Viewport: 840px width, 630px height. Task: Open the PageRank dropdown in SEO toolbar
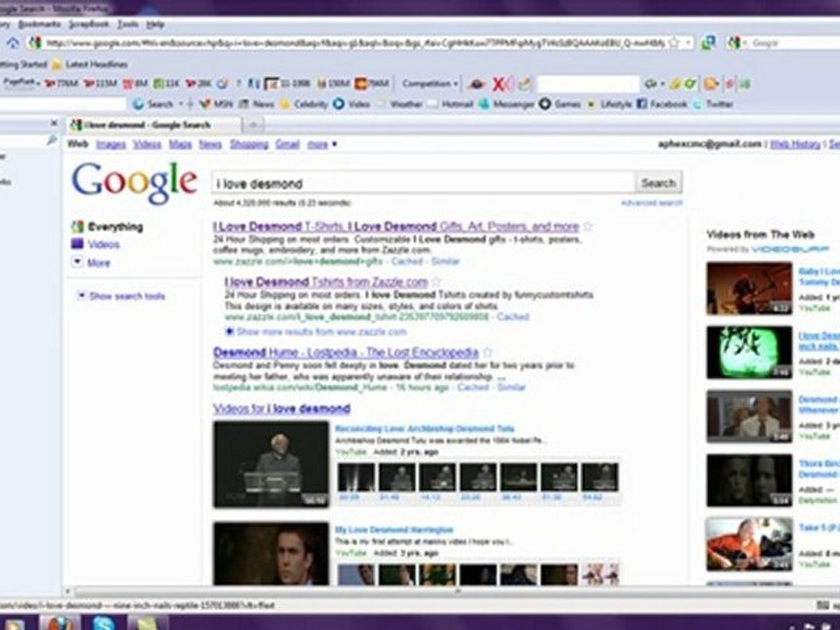click(x=20, y=83)
